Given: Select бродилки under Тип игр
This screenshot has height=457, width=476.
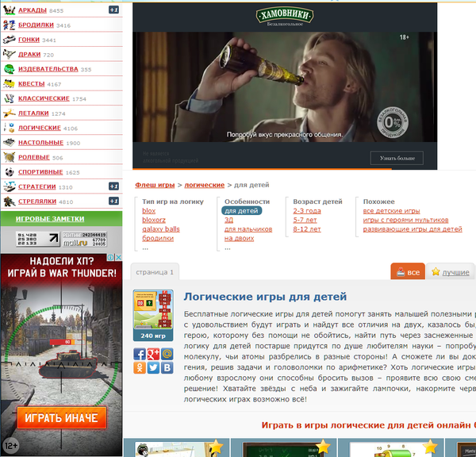Looking at the screenshot, I should click(x=158, y=238).
